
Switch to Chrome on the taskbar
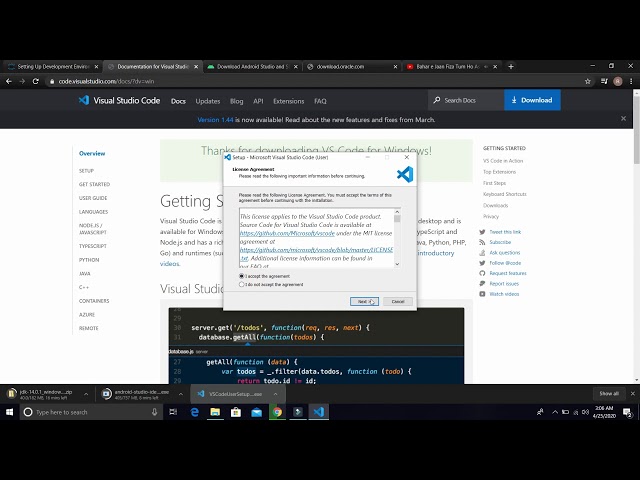click(x=278, y=412)
